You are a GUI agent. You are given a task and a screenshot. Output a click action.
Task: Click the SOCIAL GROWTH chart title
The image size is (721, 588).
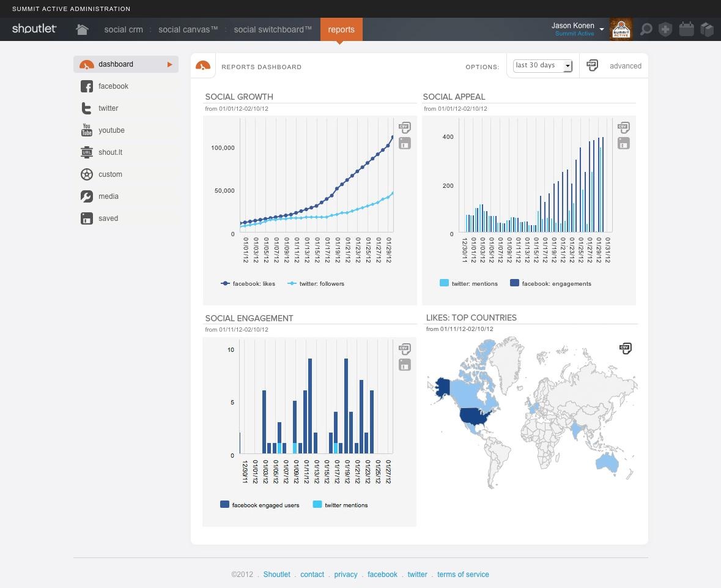pos(239,97)
